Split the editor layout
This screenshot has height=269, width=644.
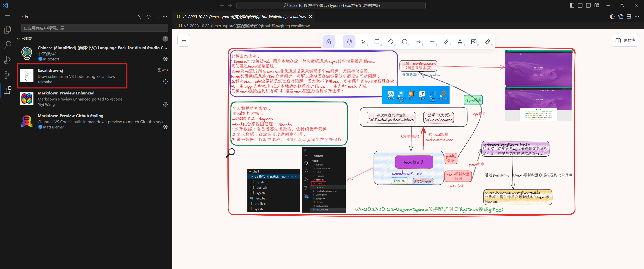tap(629, 17)
